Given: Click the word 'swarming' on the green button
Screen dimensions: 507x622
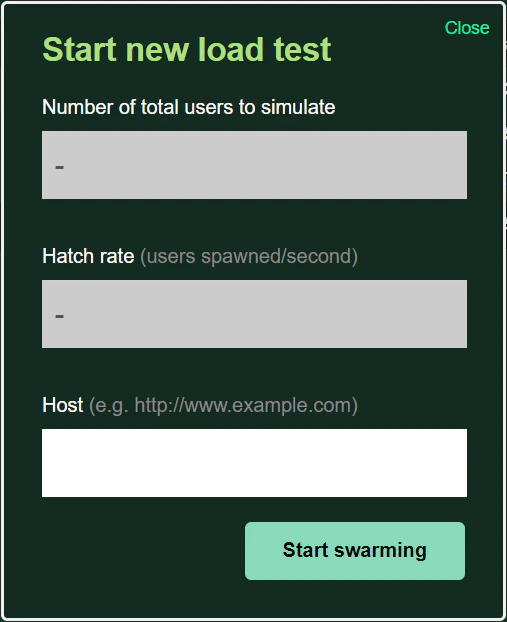Looking at the screenshot, I should [x=380, y=551].
